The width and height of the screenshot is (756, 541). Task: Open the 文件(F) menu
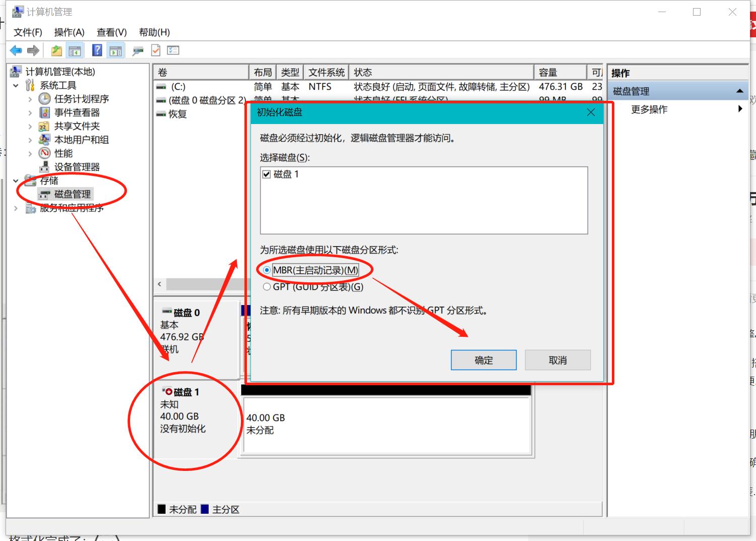[28, 32]
